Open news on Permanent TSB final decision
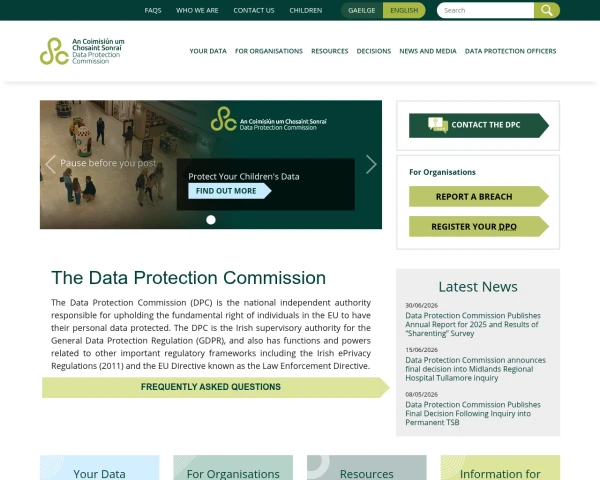600x480 pixels. (x=473, y=413)
